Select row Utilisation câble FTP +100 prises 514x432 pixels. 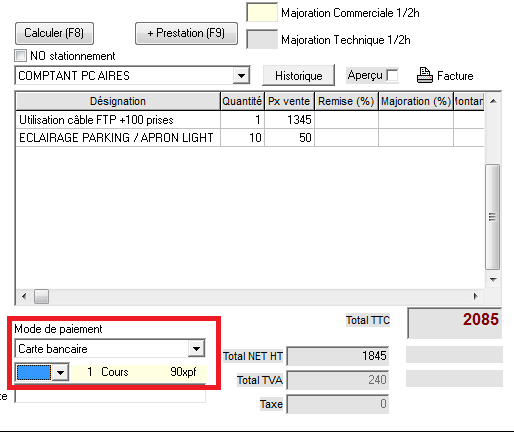pyautogui.click(x=250, y=120)
